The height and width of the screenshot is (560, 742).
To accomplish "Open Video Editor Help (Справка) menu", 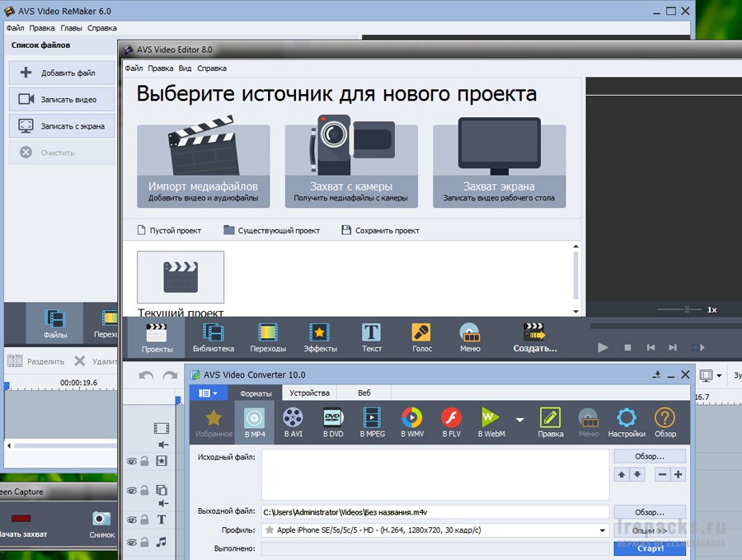I will [x=212, y=68].
